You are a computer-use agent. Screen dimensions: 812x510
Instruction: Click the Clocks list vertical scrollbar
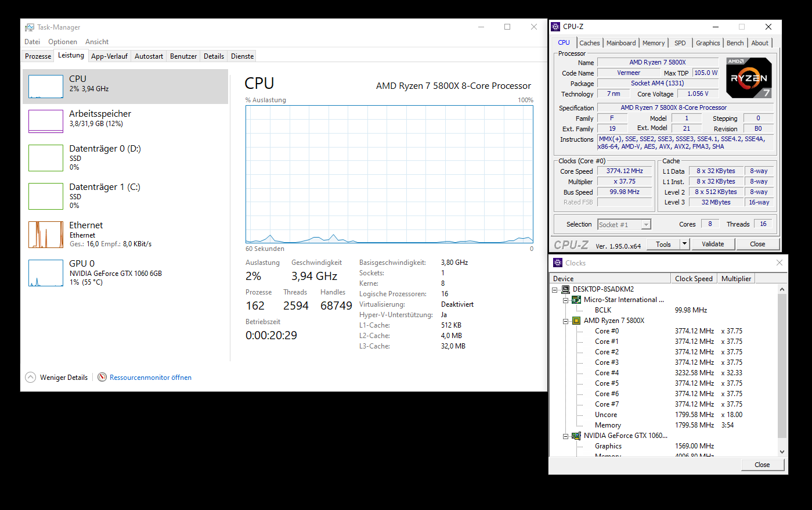782,366
